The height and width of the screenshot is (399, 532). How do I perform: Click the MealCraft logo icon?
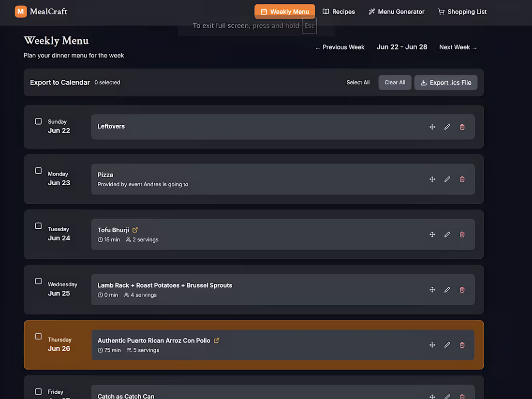coord(19,11)
